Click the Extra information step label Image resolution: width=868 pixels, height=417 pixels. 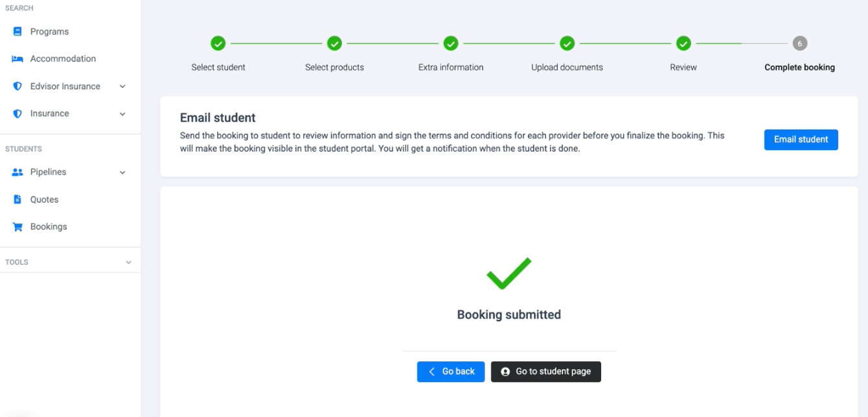[x=451, y=67]
